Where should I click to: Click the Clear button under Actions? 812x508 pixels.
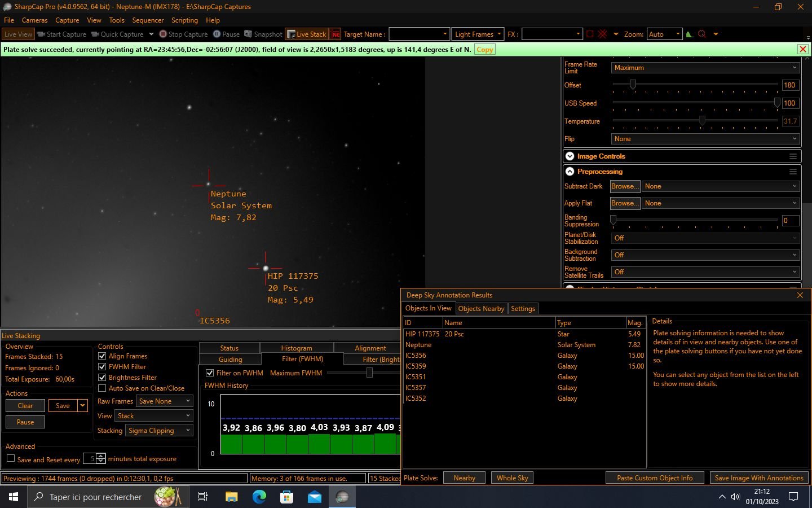coord(25,406)
